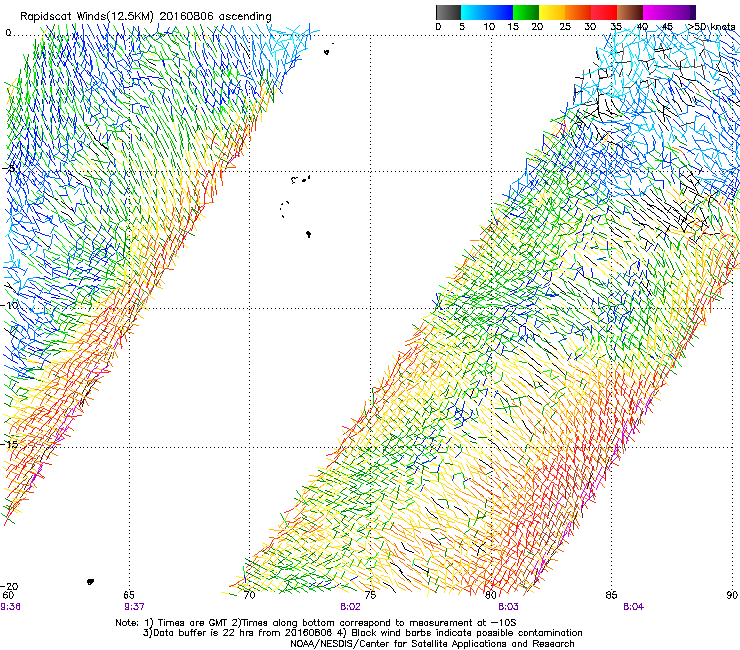This screenshot has width=740, height=650.
Task: Click the 'Times are GMT' note line
Action: tap(316, 623)
